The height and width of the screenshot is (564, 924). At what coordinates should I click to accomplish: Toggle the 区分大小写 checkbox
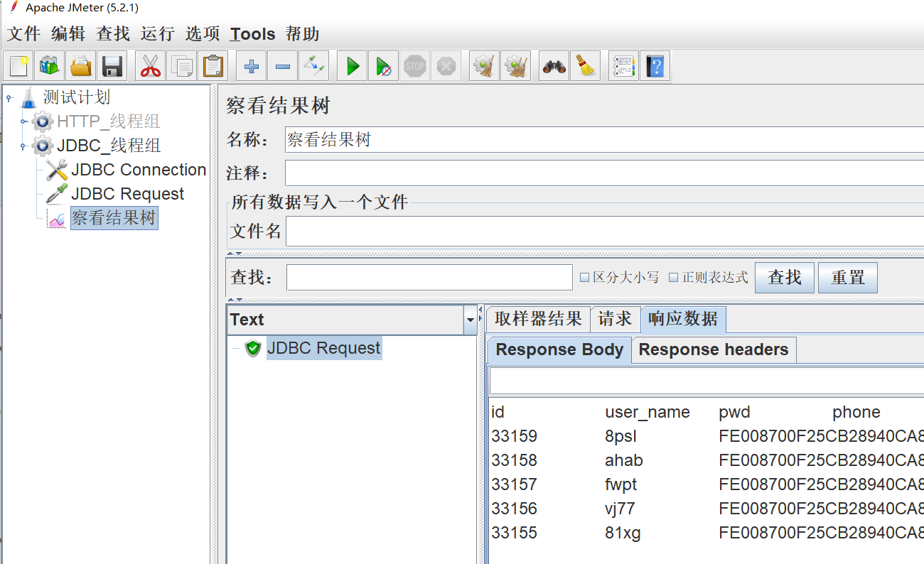coord(584,278)
